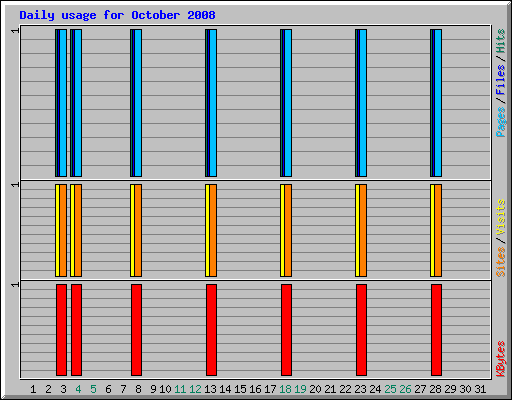This screenshot has height=400, width=512.
Task: Click the 'Files' legend label
Action: pos(500,80)
